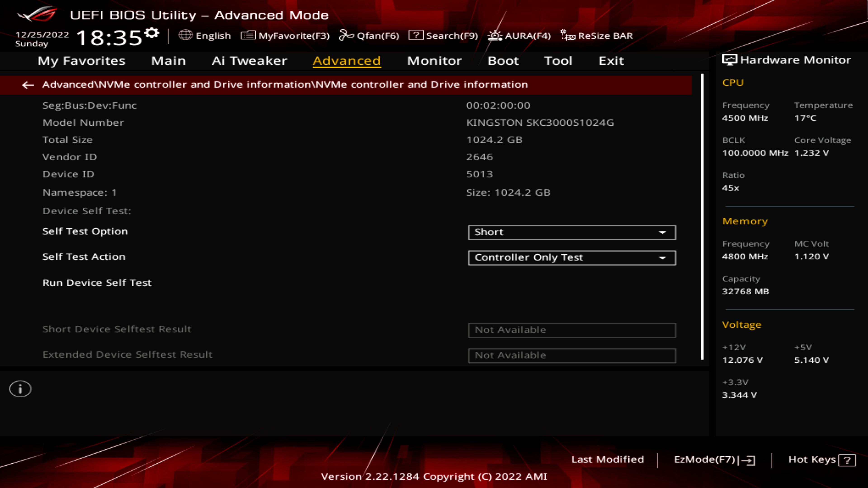The image size is (868, 488).
Task: Launch Qfan control via fan icon
Action: 345,35
